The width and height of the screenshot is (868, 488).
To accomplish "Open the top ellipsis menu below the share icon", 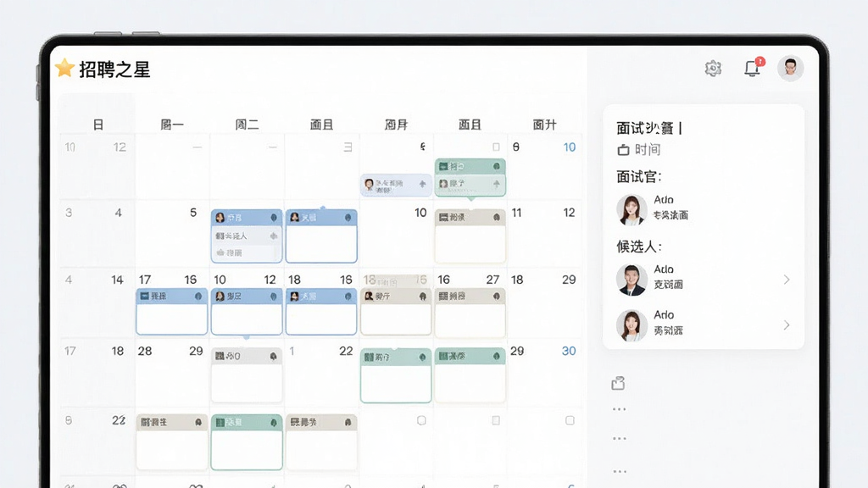I will (x=620, y=409).
